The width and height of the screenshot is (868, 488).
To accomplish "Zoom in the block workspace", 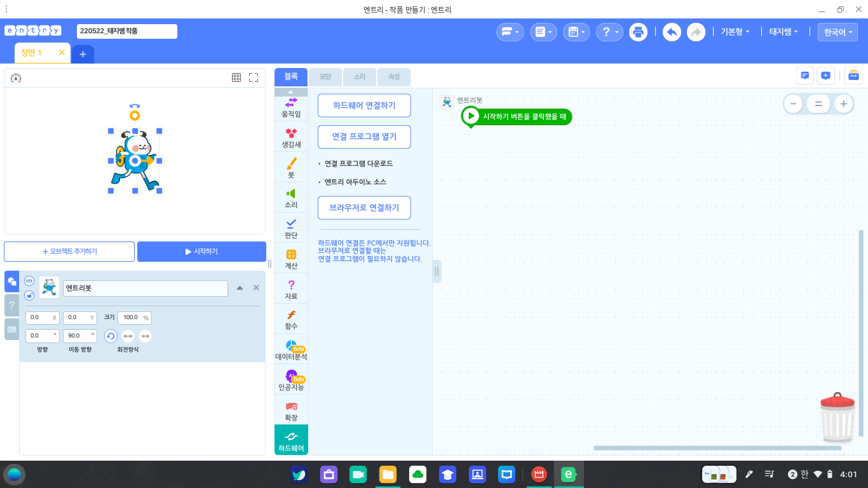I will pos(843,104).
